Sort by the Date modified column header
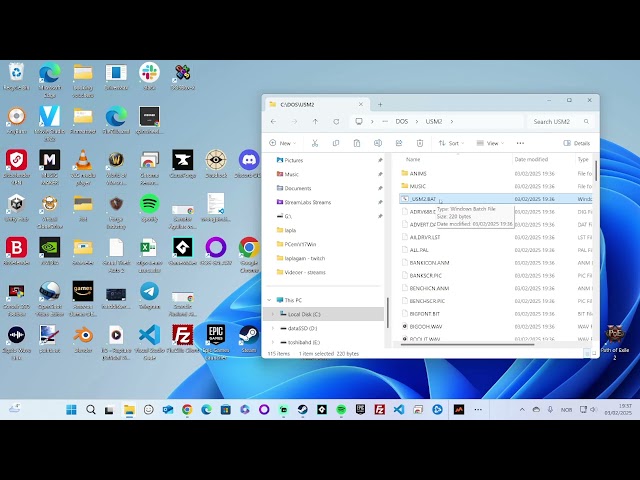The height and width of the screenshot is (480, 640). (531, 160)
